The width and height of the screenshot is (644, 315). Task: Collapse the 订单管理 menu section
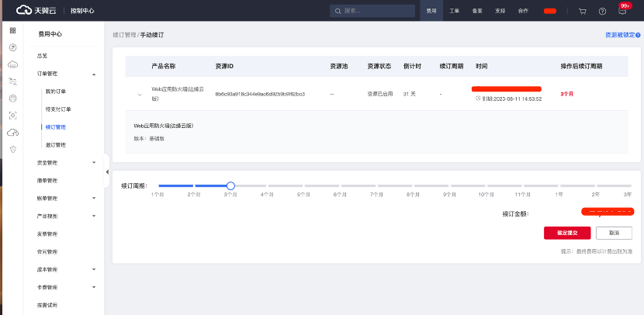94,74
